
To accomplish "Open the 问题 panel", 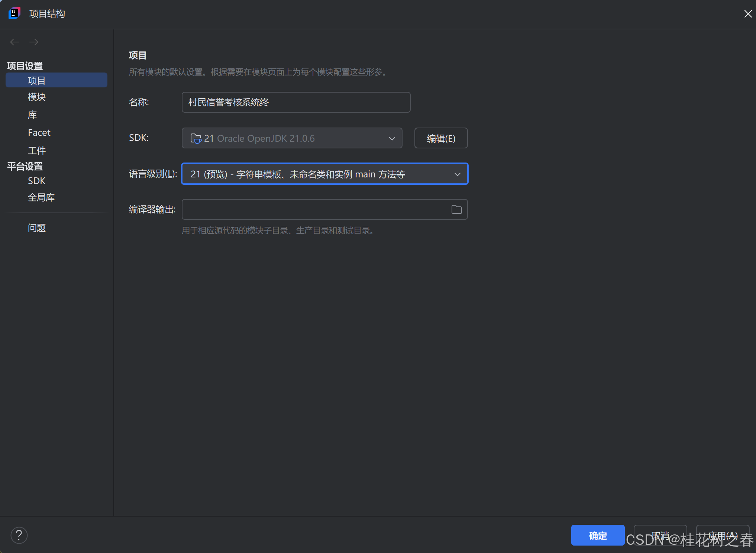I will (x=37, y=228).
